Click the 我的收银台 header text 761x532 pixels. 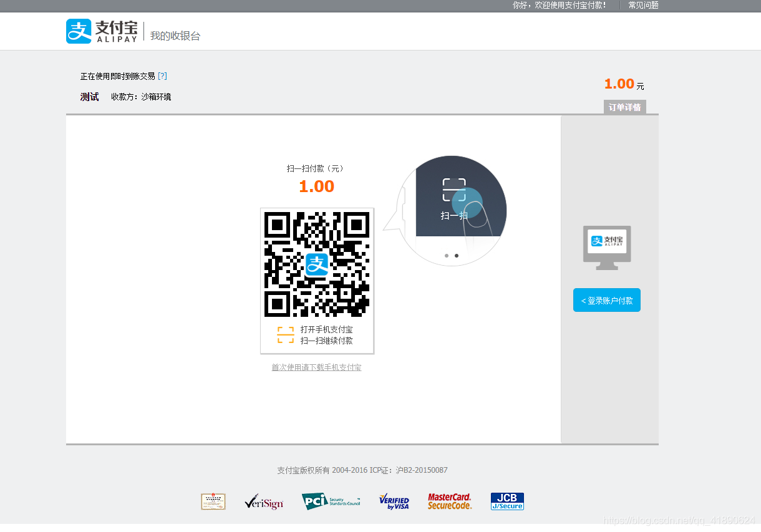pyautogui.click(x=175, y=36)
